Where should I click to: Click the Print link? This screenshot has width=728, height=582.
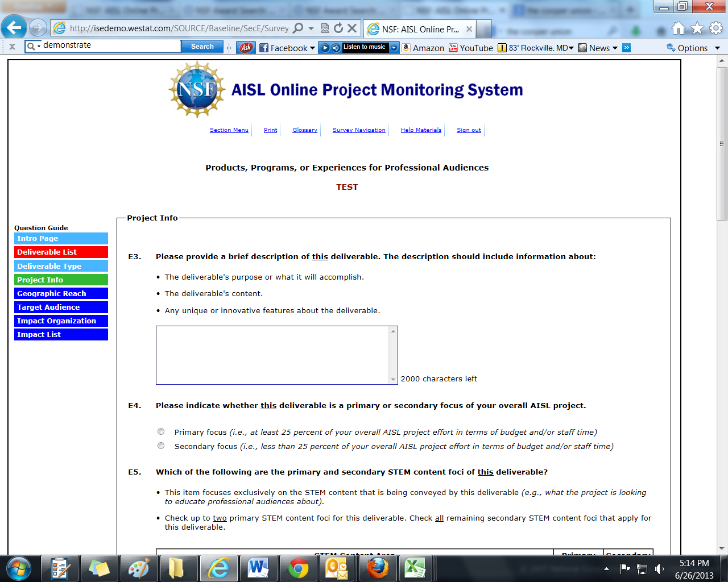[271, 130]
